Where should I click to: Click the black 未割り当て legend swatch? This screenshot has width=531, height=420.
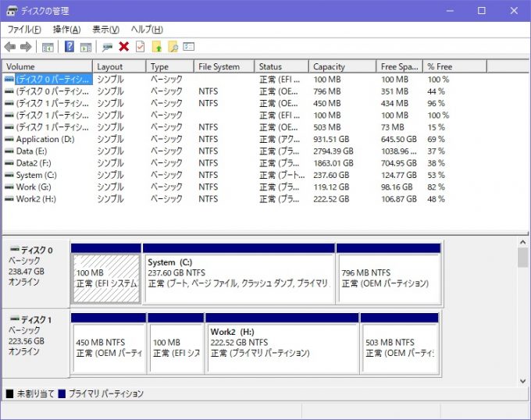pyautogui.click(x=9, y=393)
